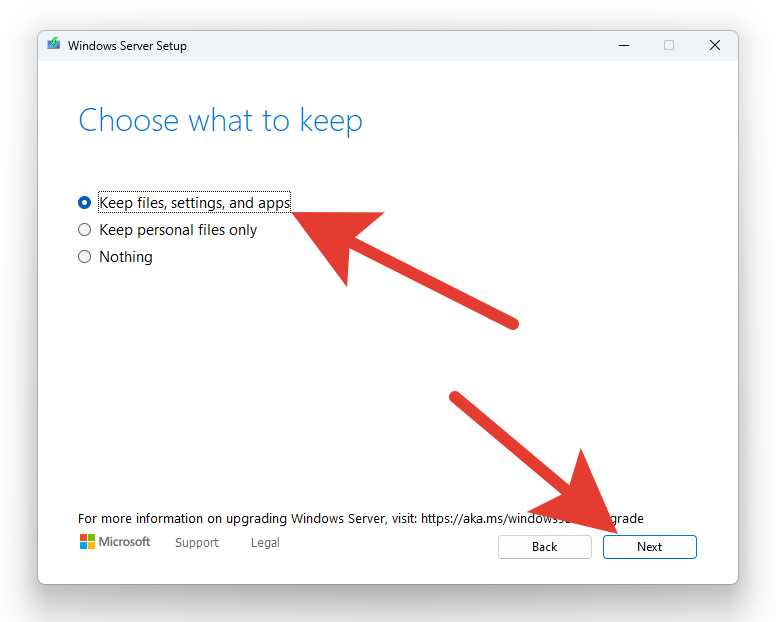Screen dimensions: 776x622
Task: Click the Windows Server Setup title icon
Action: [x=54, y=45]
